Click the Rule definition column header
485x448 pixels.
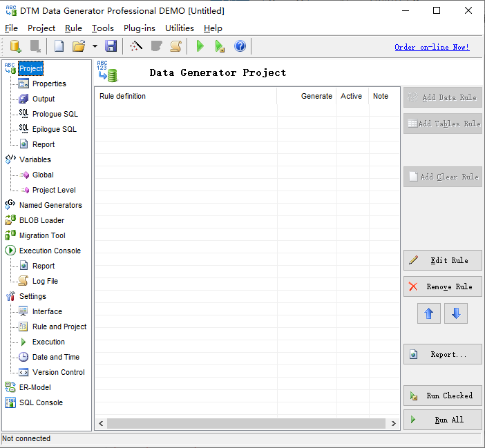click(x=186, y=96)
